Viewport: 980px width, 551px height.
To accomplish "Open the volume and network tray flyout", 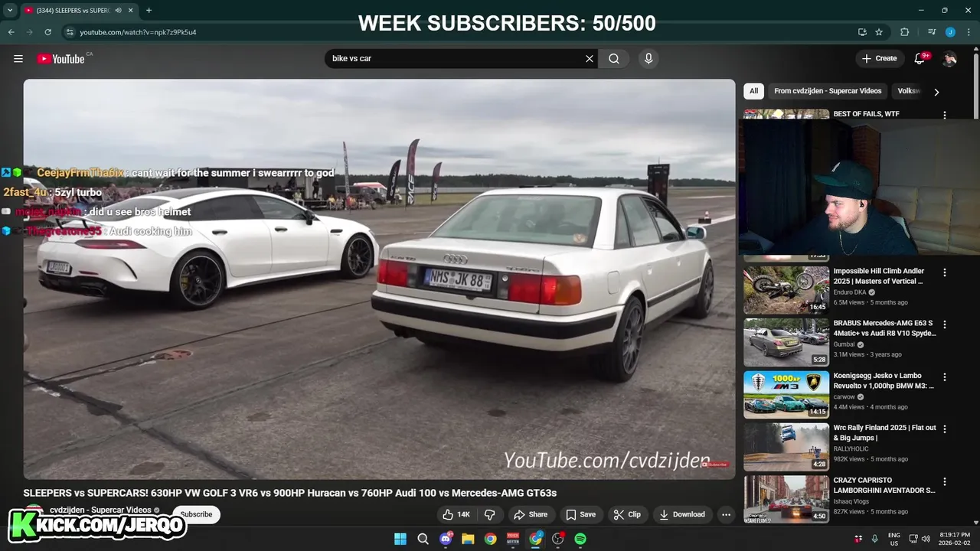I will tap(920, 539).
